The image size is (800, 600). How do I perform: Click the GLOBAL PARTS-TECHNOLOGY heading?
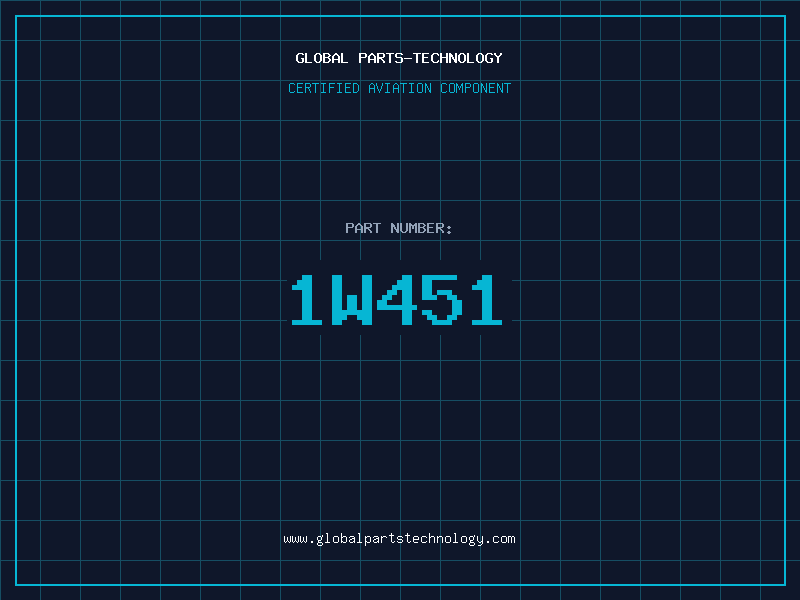(399, 58)
